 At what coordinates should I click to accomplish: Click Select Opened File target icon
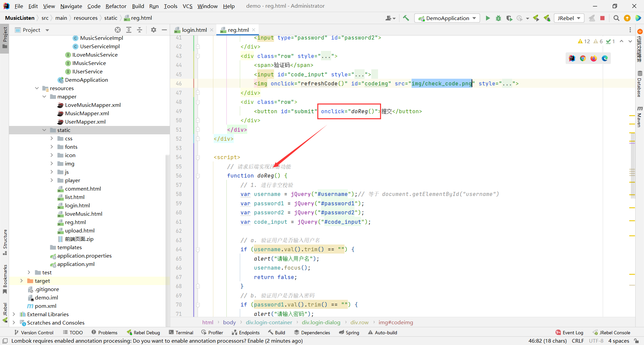[x=118, y=30]
